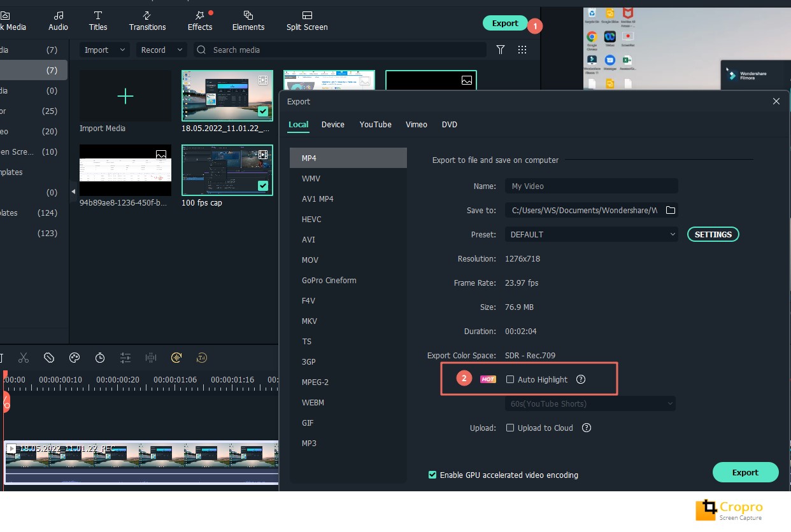Select the 100 fps cap clip thumbnail
The width and height of the screenshot is (791, 532).
(x=227, y=170)
